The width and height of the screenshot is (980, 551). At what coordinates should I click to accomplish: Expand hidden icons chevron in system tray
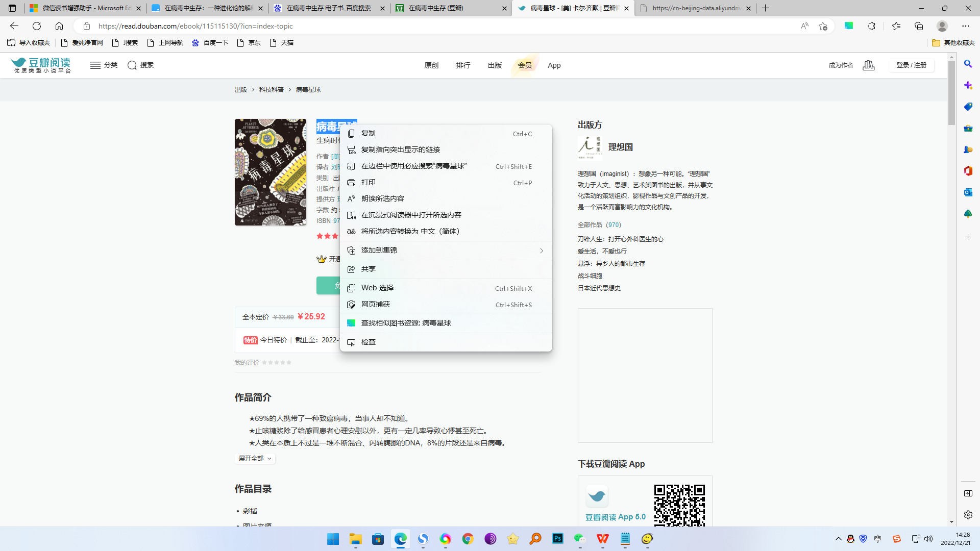pyautogui.click(x=838, y=539)
